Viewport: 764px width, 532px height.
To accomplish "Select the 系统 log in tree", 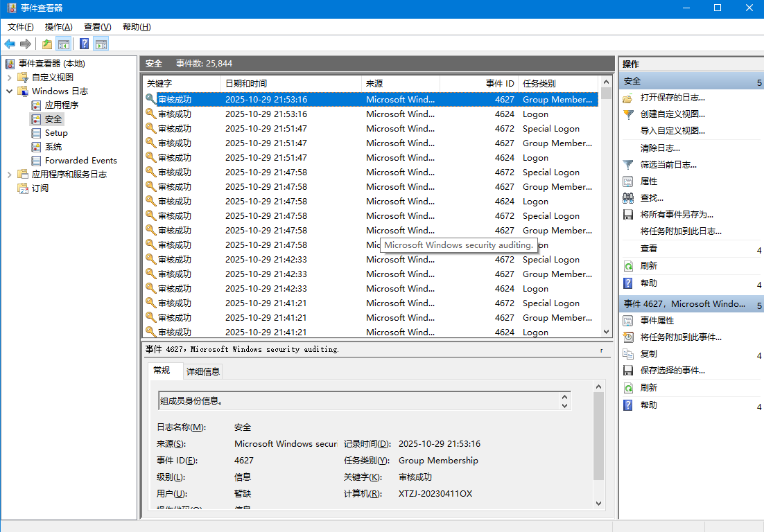I will [53, 147].
